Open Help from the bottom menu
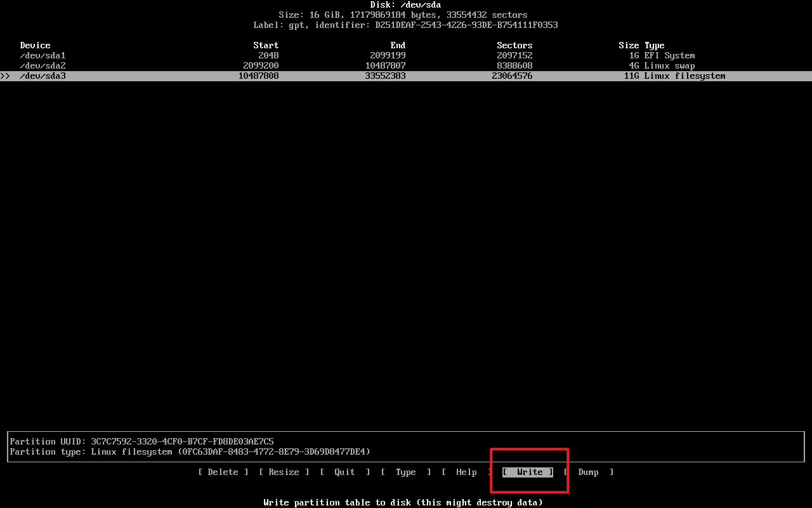Viewport: 812px width, 508px height. tap(466, 472)
